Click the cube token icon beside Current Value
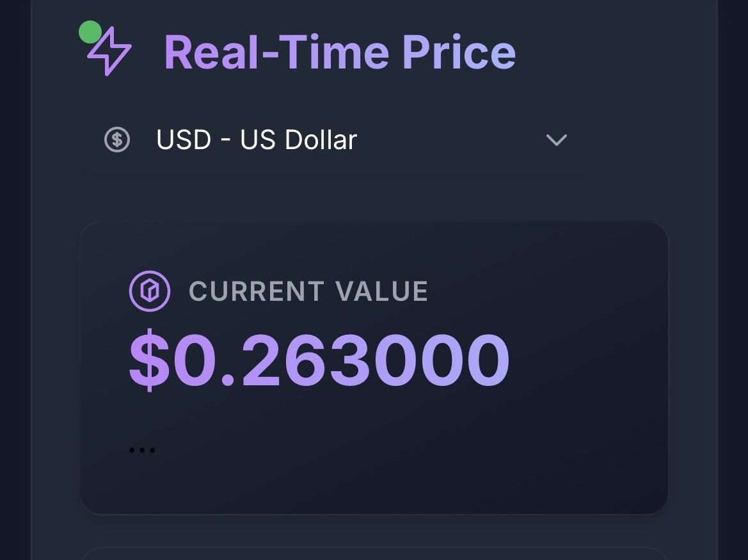The image size is (748, 560). click(x=150, y=291)
